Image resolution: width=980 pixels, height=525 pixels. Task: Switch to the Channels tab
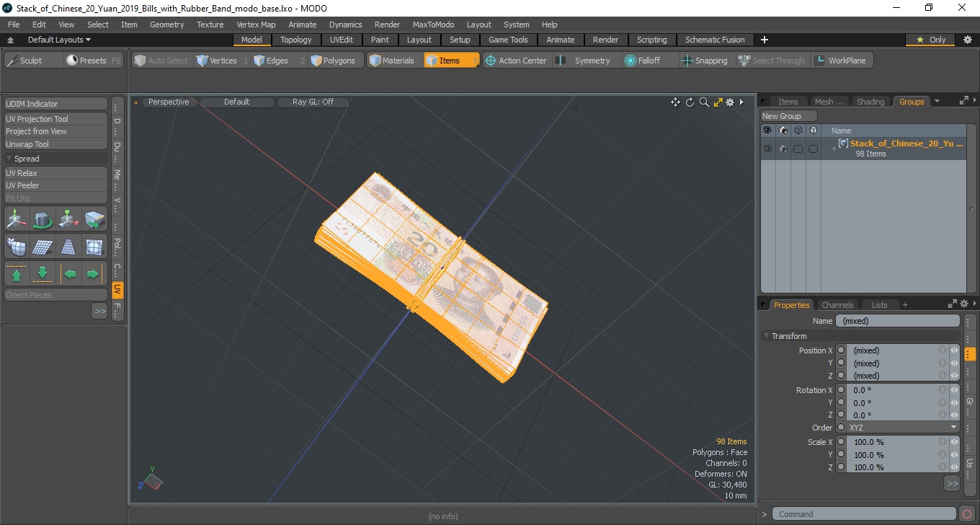pyautogui.click(x=837, y=305)
